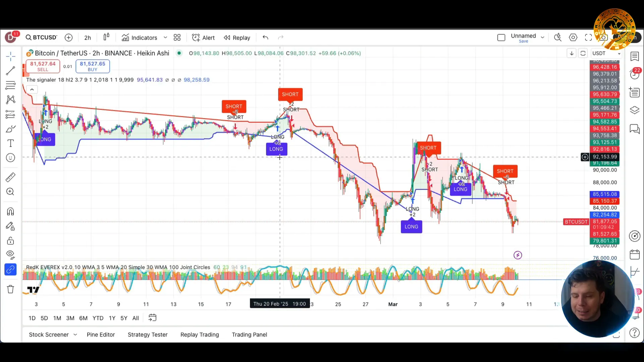Screen dimensions: 644x362
Task: Open the chart layout selector square
Action: 501,38
